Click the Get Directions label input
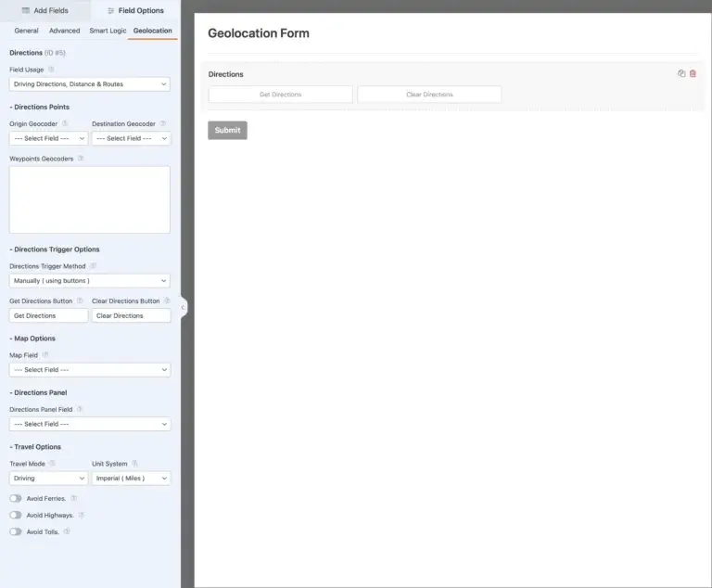712x588 pixels. 48,316
